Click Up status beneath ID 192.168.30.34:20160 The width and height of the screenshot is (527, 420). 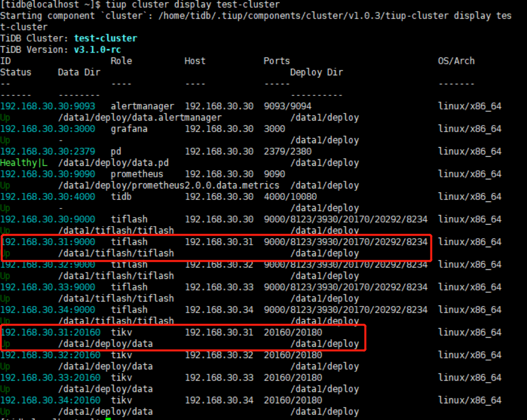click(x=5, y=412)
